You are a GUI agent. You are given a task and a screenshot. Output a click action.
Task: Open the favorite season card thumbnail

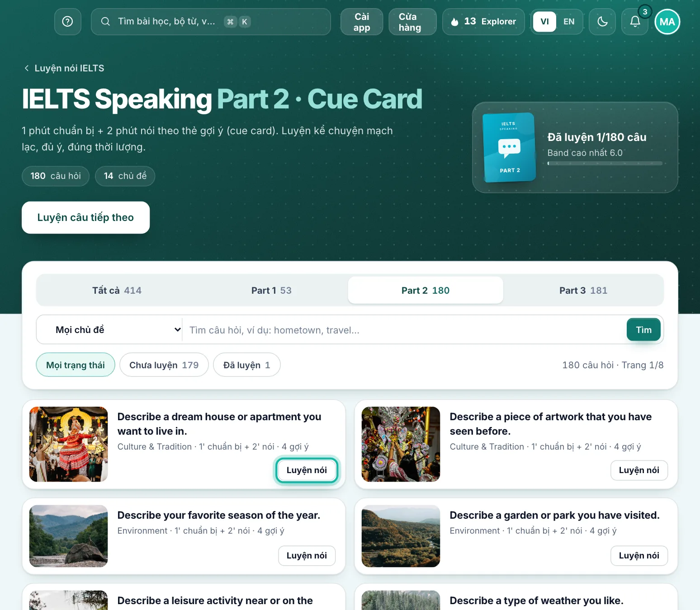pos(69,536)
